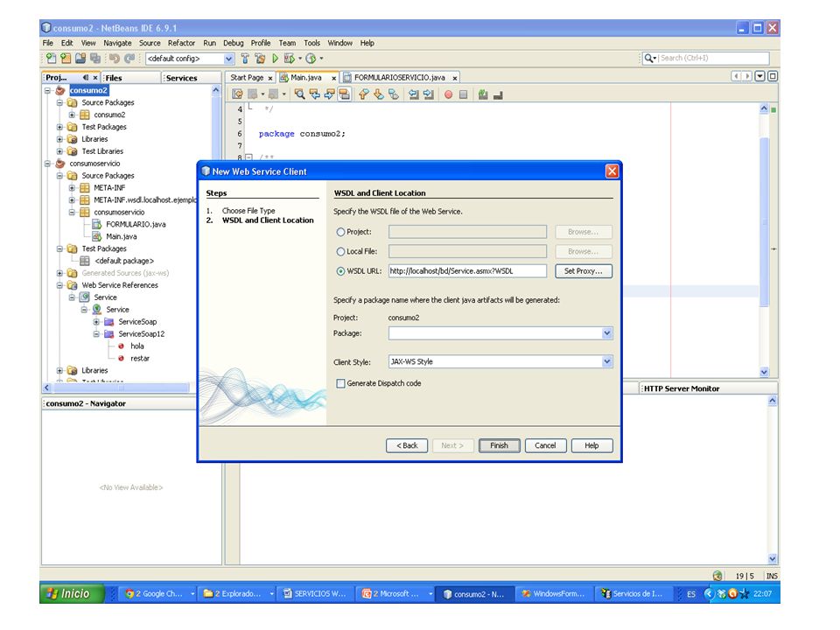Click the Last Edit location editor icon

[x=237, y=94]
